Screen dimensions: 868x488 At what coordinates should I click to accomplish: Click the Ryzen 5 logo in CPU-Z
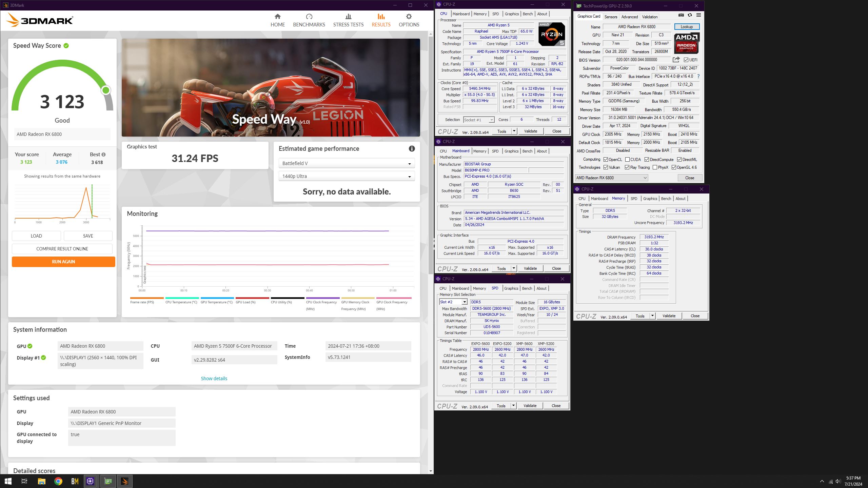tap(552, 34)
